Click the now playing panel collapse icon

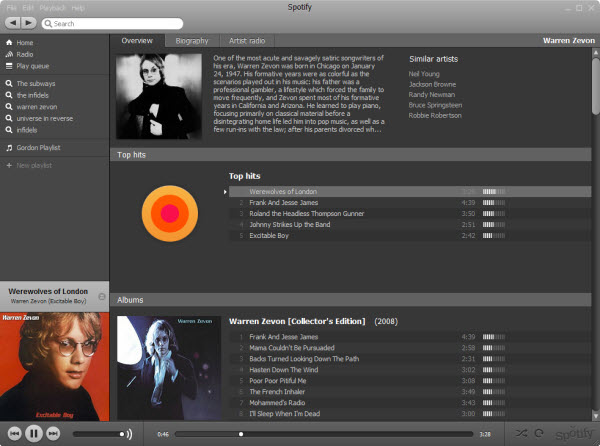pos(102,296)
